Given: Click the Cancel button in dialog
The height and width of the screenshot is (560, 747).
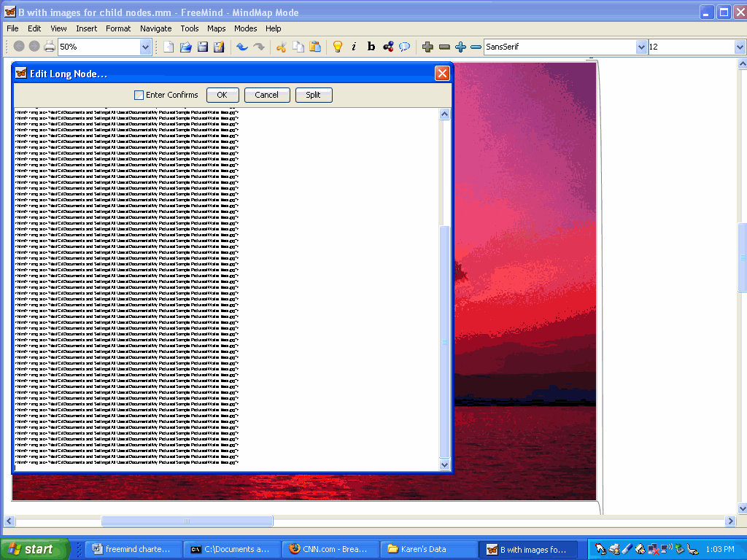Looking at the screenshot, I should click(x=266, y=95).
